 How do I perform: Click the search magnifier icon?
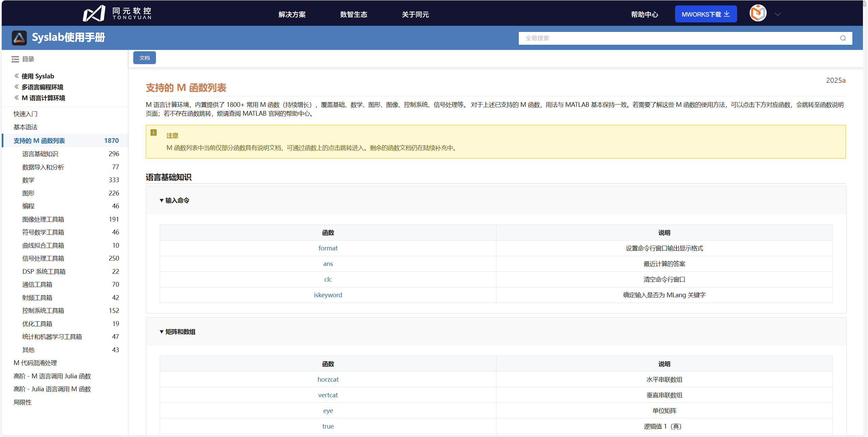tap(843, 38)
